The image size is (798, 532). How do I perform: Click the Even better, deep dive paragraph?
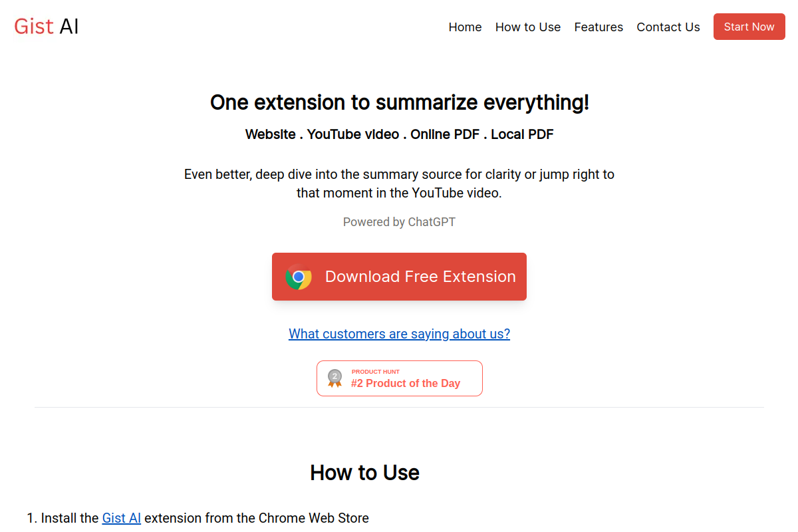(x=399, y=184)
